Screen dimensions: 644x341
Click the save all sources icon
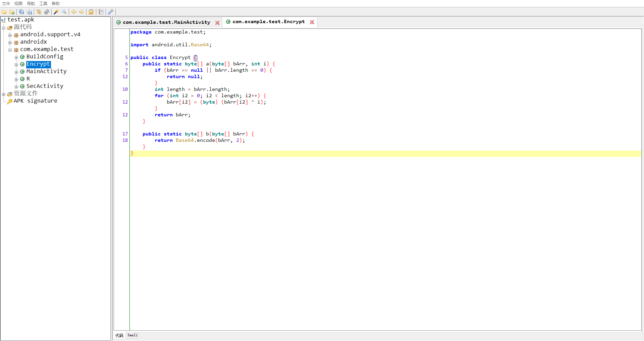(x=21, y=12)
